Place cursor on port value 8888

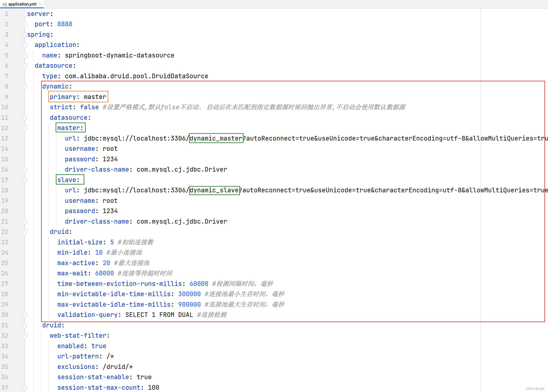[x=65, y=24]
